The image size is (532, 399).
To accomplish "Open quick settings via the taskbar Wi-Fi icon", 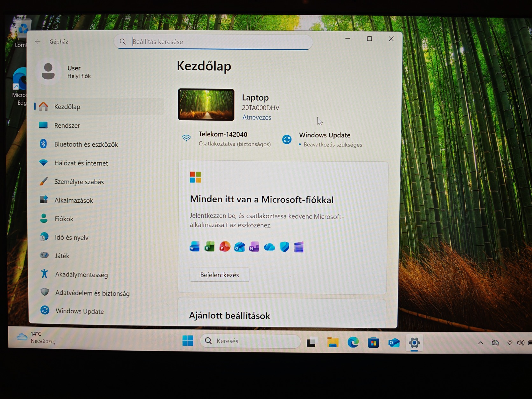I will pyautogui.click(x=509, y=343).
